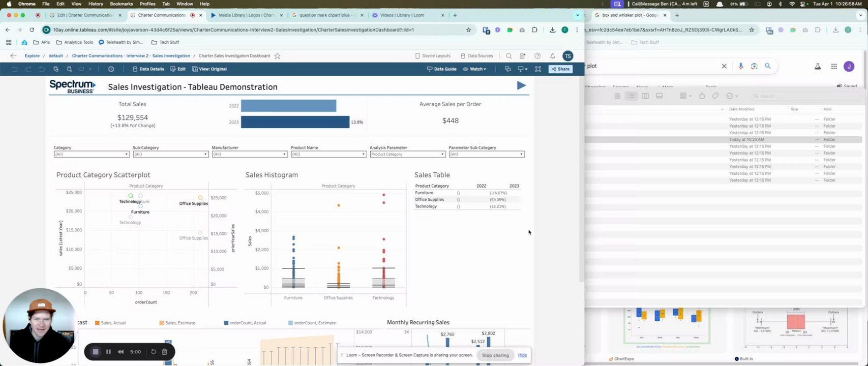Open the Tableau help question mark icon

click(x=537, y=56)
